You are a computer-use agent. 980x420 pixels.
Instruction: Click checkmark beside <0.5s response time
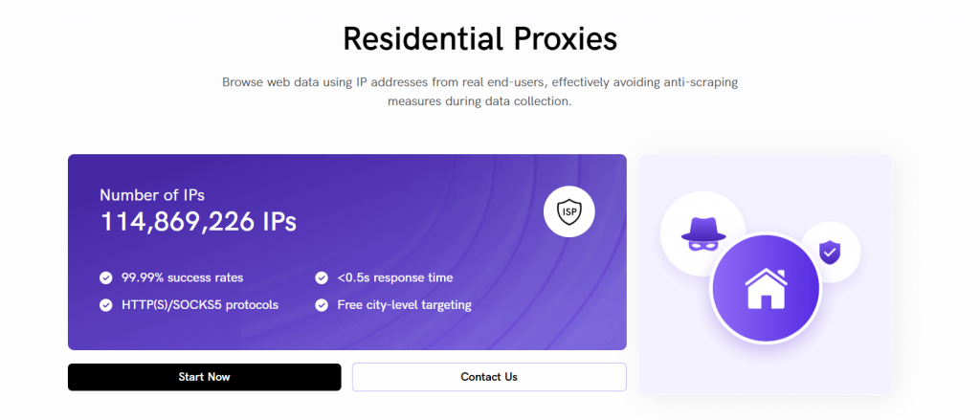[322, 277]
